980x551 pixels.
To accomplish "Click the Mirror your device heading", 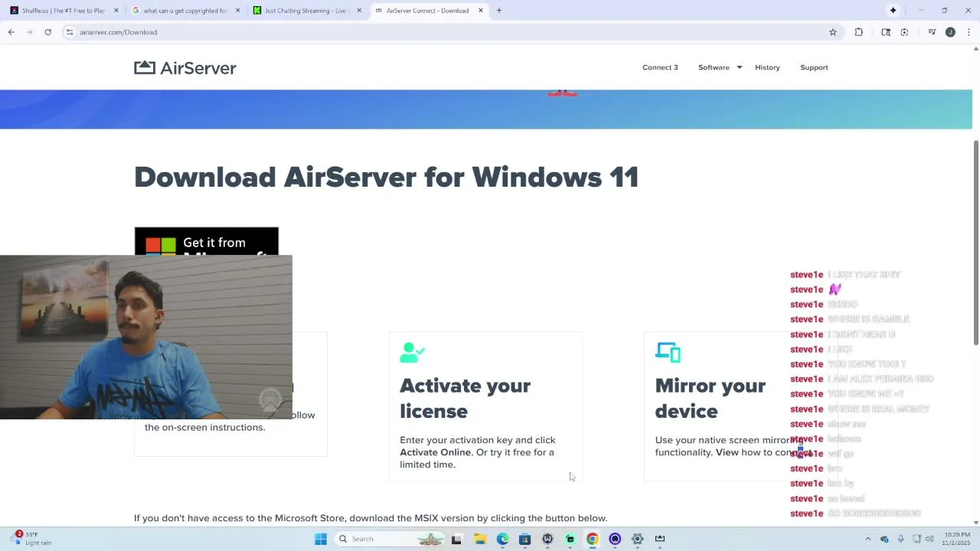I will click(x=710, y=398).
